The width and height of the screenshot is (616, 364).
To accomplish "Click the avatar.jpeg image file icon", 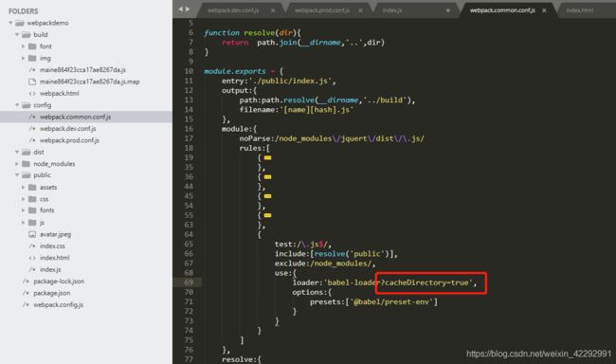I will pos(32,234).
